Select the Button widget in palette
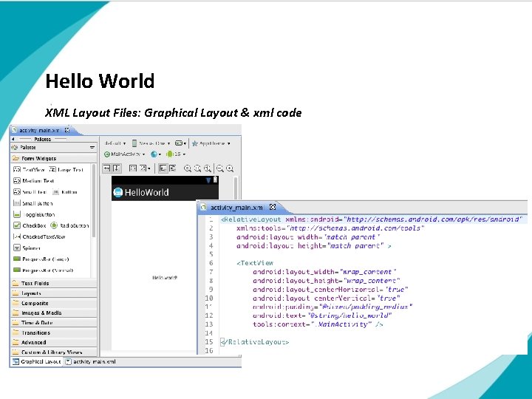This screenshot has width=532, height=399. pos(65,192)
